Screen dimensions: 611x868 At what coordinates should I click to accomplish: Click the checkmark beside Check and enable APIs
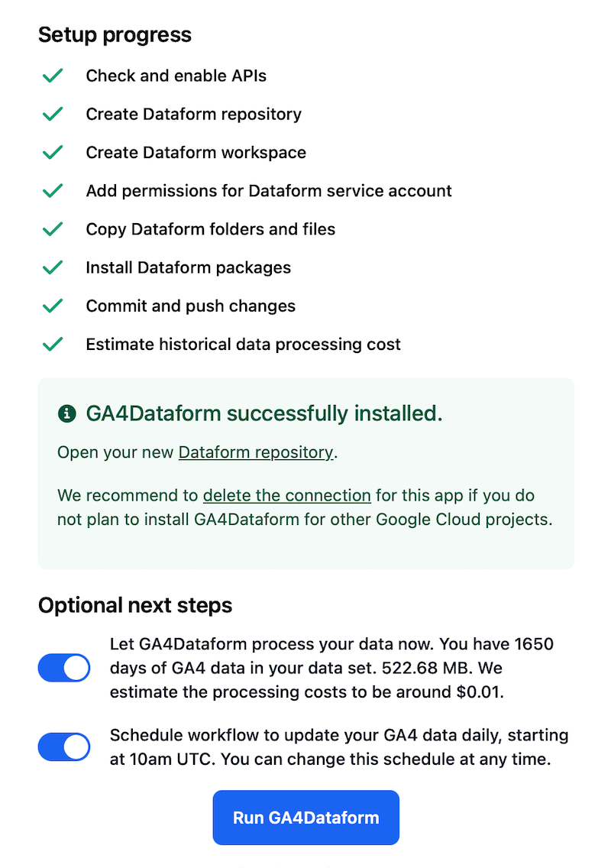(53, 76)
